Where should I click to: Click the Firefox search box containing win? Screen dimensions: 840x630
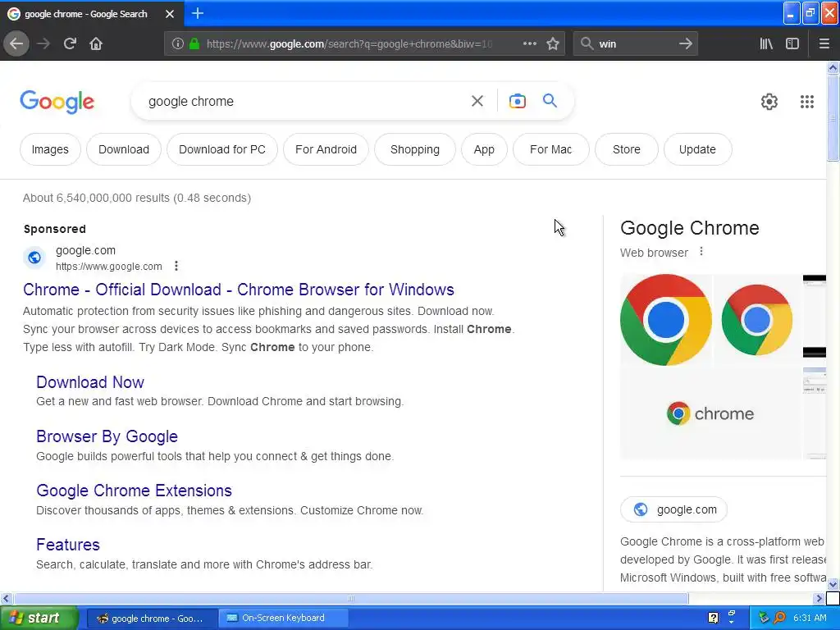pos(635,44)
